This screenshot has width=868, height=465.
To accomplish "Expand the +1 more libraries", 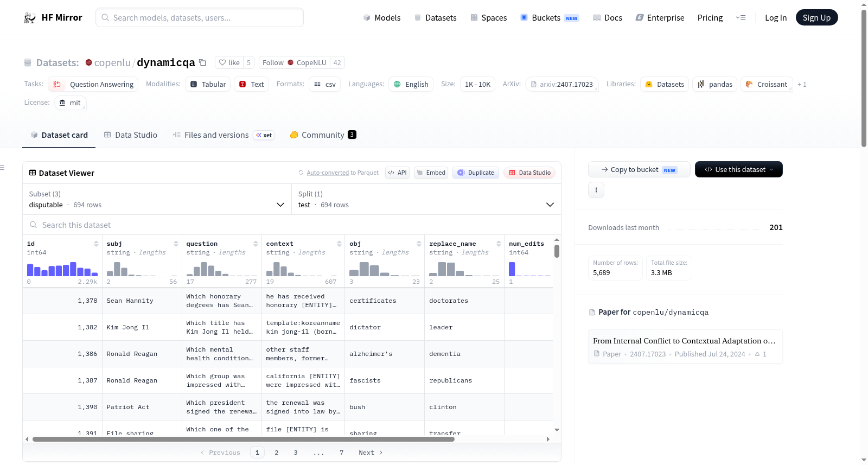I will click(x=802, y=85).
